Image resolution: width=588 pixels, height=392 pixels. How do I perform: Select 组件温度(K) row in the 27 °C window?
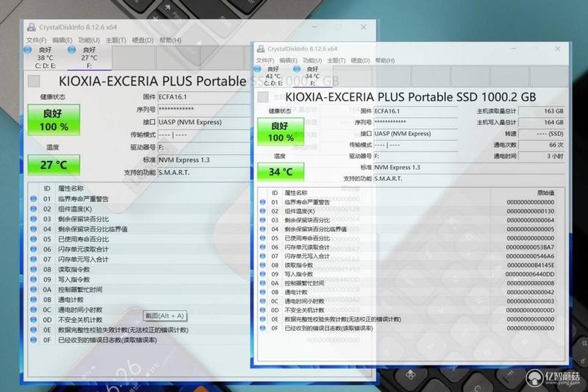click(x=140, y=209)
